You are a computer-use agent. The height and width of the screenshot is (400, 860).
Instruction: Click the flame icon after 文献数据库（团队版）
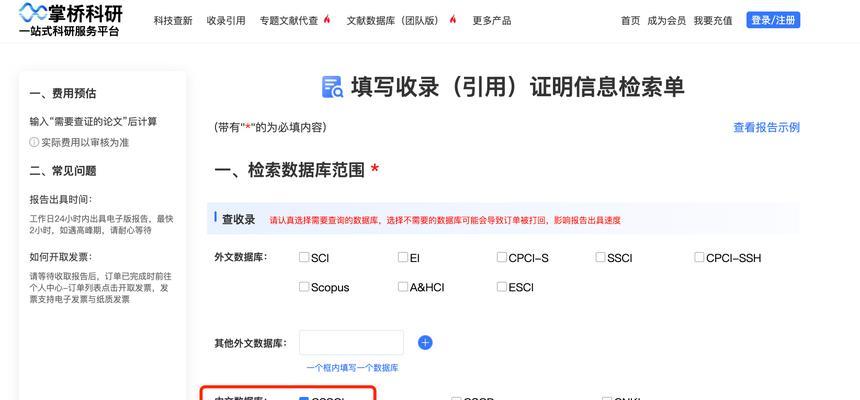[453, 20]
